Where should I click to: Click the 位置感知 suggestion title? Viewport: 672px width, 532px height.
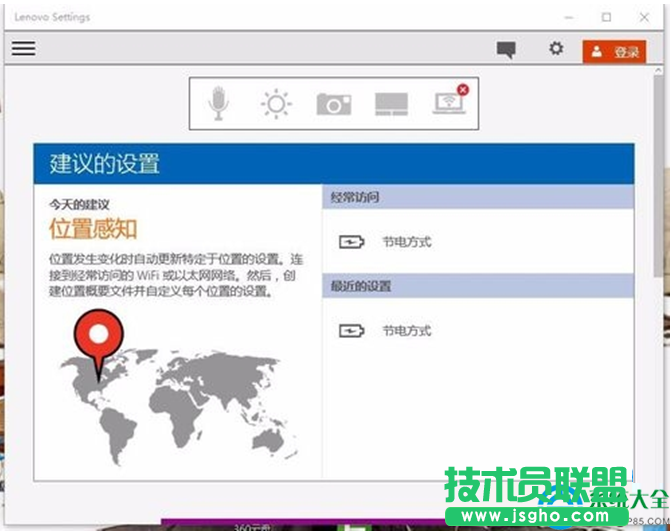93,230
